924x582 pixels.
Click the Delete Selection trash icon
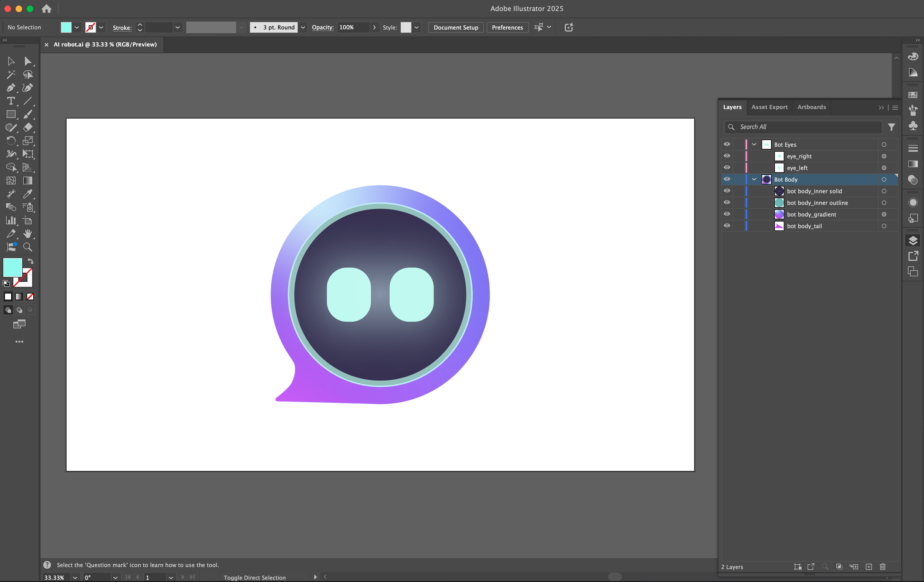coord(882,566)
